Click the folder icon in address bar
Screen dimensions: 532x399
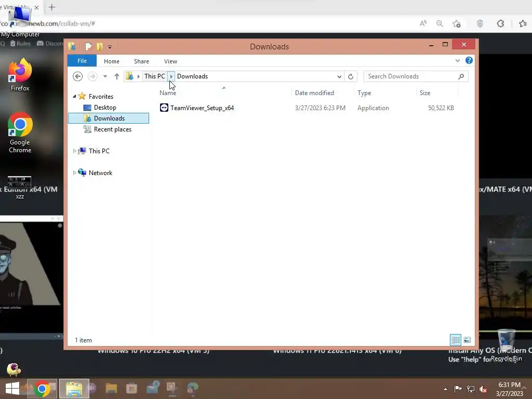pyautogui.click(x=129, y=76)
